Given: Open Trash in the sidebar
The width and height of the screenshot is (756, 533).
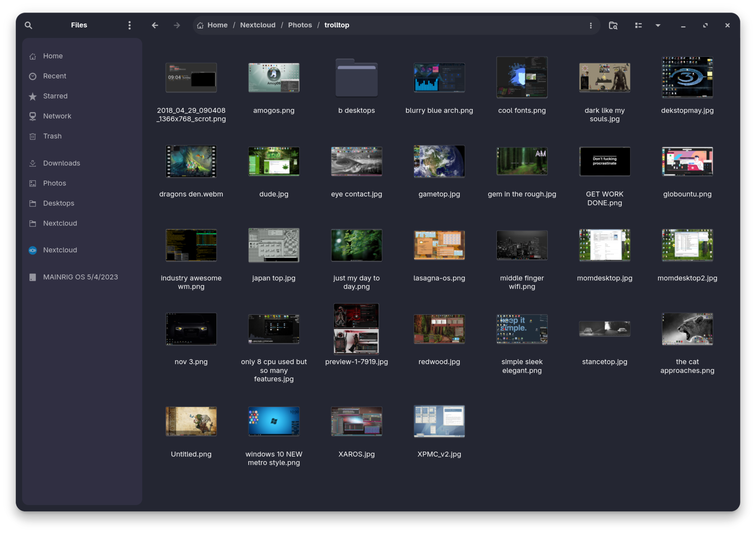Looking at the screenshot, I should (x=82, y=136).
